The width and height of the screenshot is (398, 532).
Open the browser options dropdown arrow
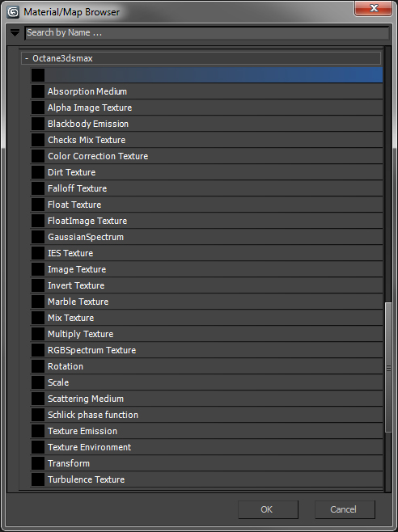(x=15, y=33)
